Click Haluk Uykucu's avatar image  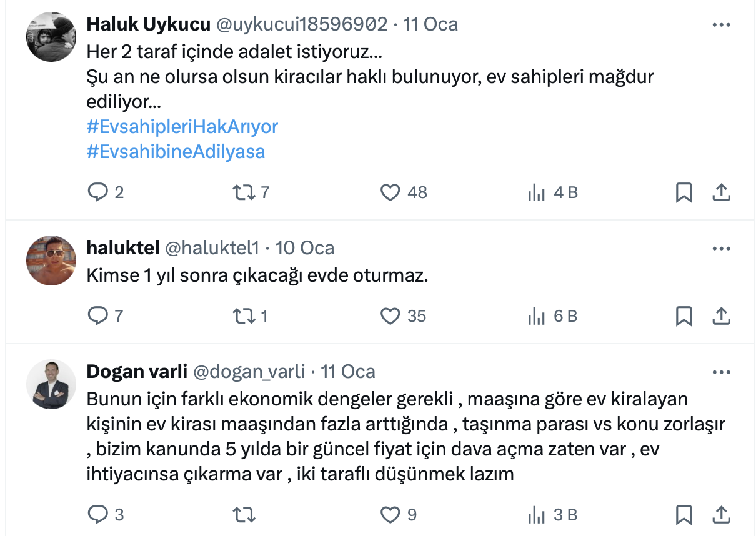51,36
